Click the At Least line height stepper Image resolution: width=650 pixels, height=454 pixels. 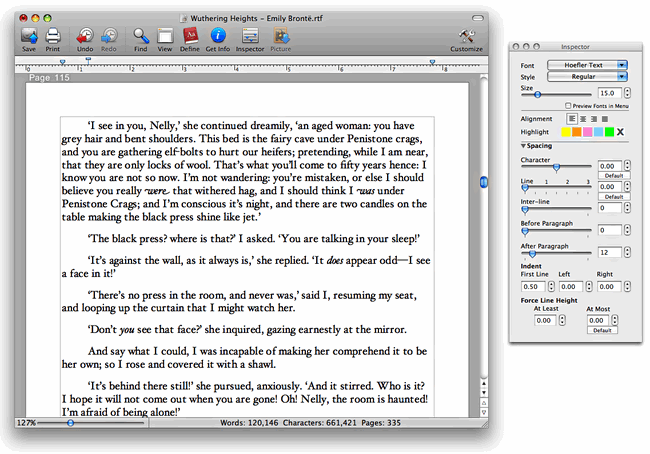[562, 320]
